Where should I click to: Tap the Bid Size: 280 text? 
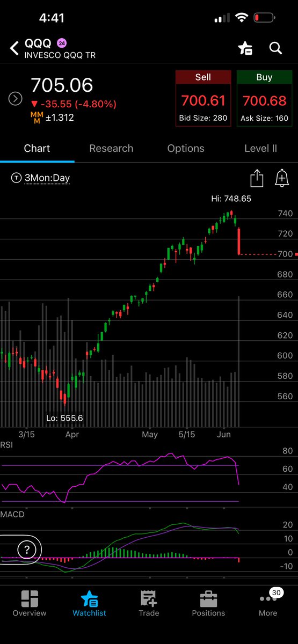tap(203, 118)
